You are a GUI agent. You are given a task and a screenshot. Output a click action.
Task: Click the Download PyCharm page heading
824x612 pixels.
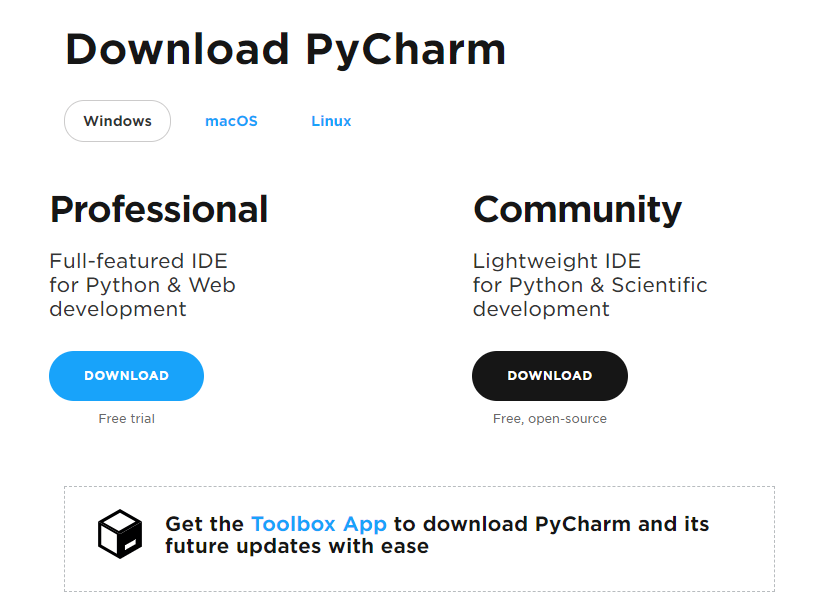(x=285, y=50)
